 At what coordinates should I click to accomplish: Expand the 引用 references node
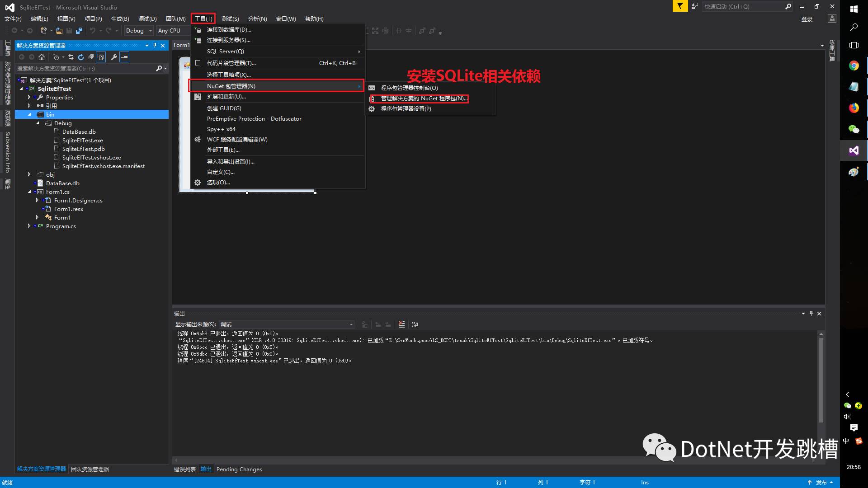(x=29, y=106)
